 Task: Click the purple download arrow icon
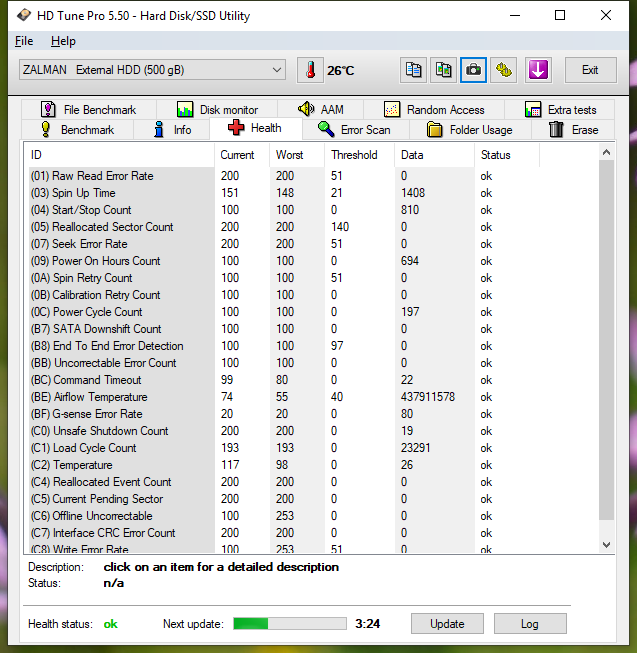tap(538, 70)
